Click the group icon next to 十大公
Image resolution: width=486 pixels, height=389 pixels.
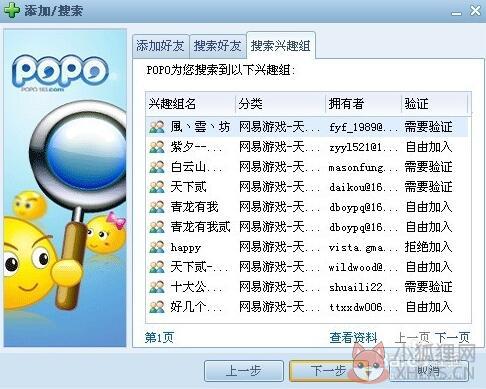157,287
